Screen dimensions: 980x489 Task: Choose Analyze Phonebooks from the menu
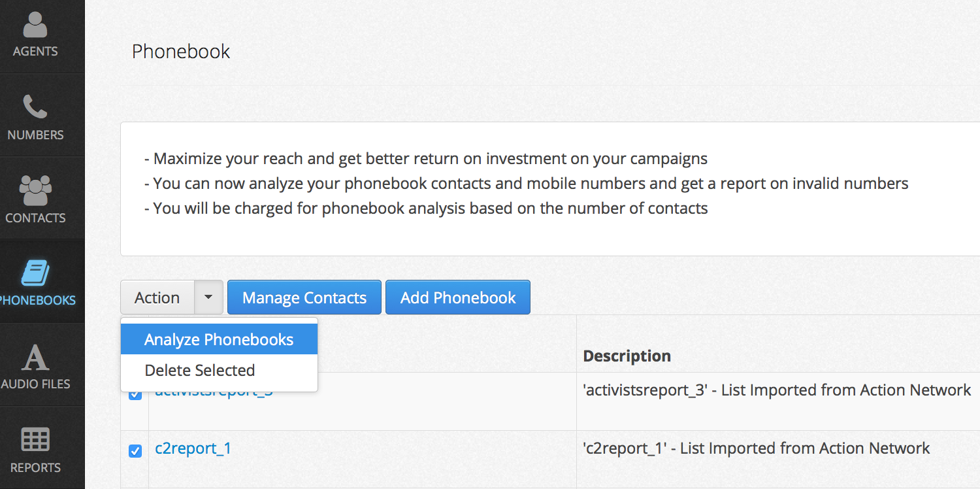point(219,340)
